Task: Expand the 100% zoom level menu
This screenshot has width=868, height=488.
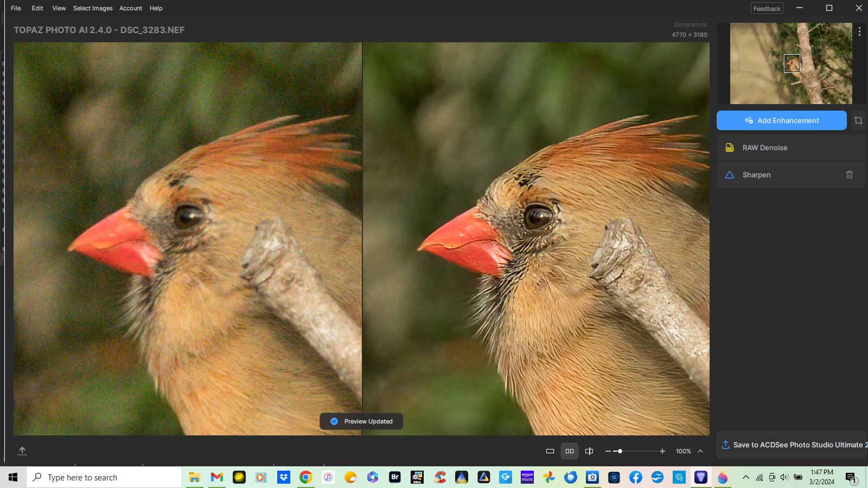Action: point(700,451)
